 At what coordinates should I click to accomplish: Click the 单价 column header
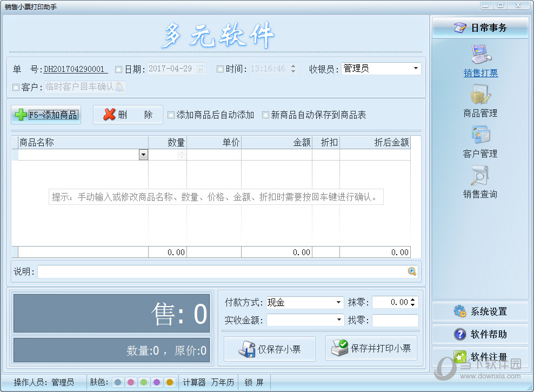click(214, 142)
